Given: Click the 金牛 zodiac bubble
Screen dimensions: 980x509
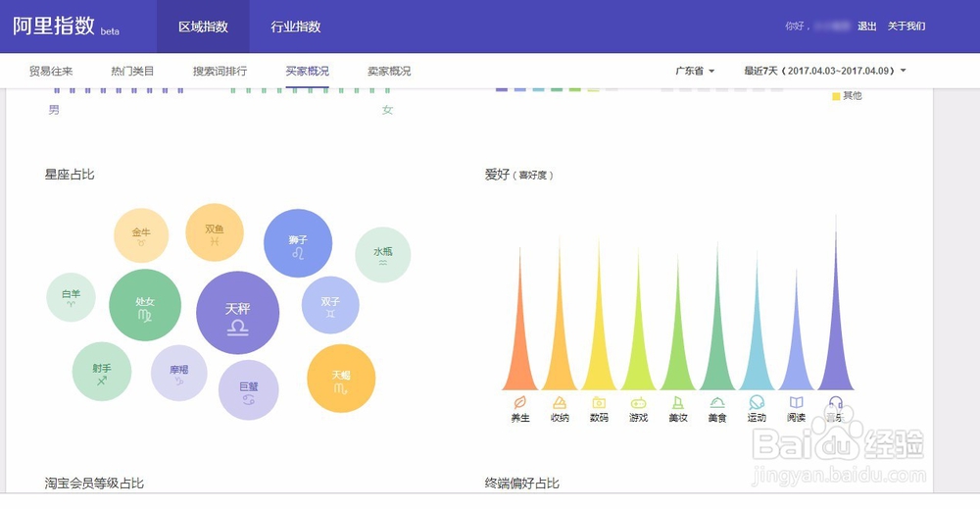Looking at the screenshot, I should (x=141, y=235).
